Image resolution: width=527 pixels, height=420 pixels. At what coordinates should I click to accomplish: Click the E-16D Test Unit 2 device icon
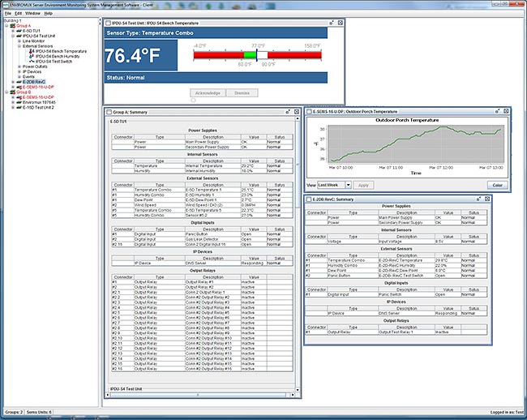point(19,107)
